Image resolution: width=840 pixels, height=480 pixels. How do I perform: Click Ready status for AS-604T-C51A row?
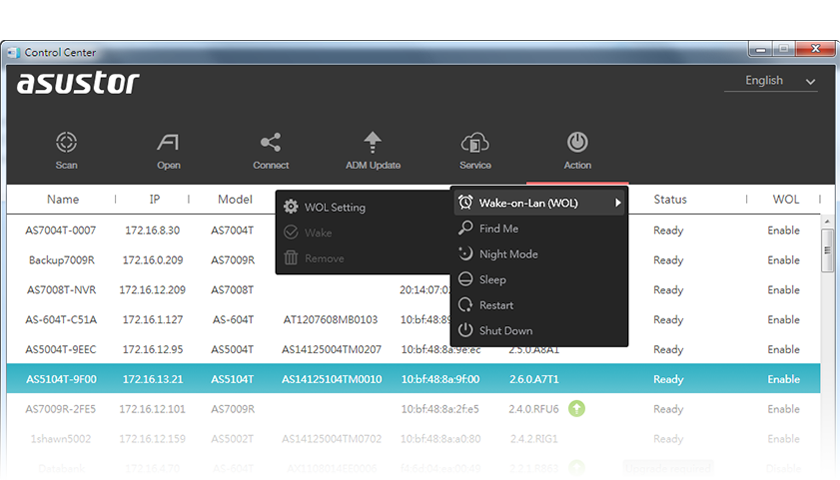668,320
